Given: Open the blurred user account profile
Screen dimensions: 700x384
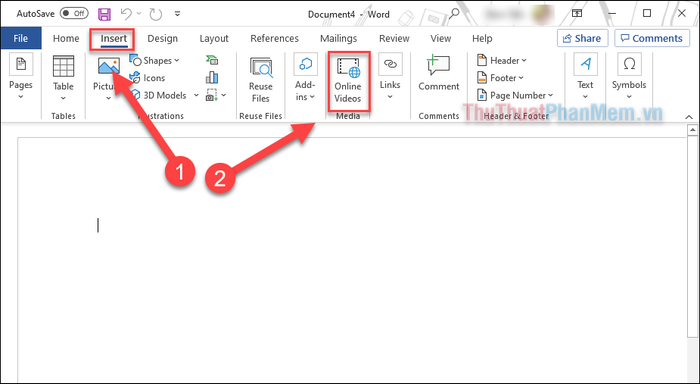Looking at the screenshot, I should tap(517, 14).
